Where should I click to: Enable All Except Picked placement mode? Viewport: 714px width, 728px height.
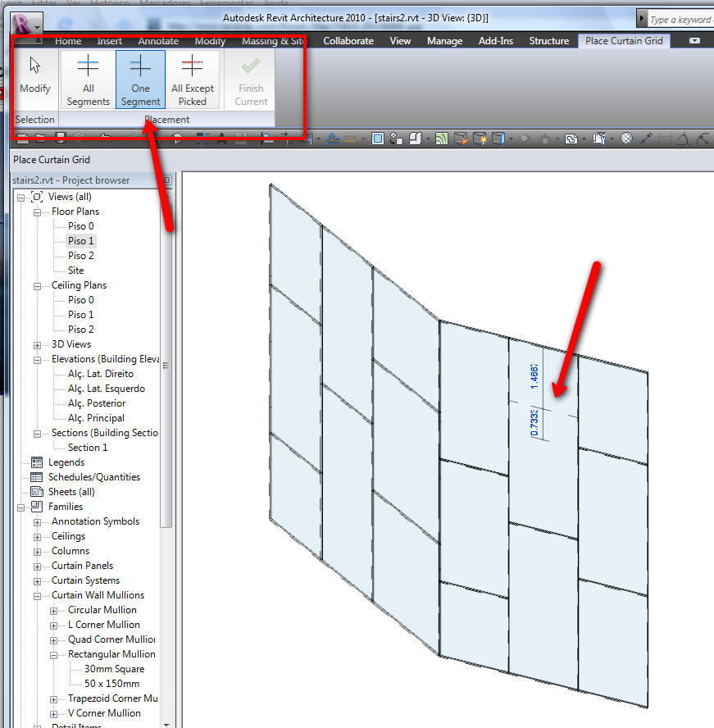click(193, 80)
